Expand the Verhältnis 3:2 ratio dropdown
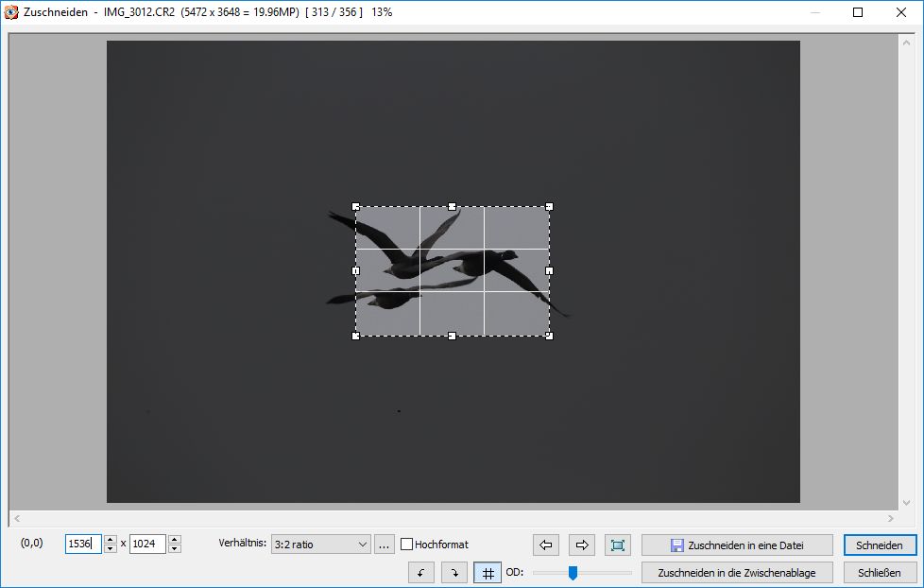 point(320,545)
